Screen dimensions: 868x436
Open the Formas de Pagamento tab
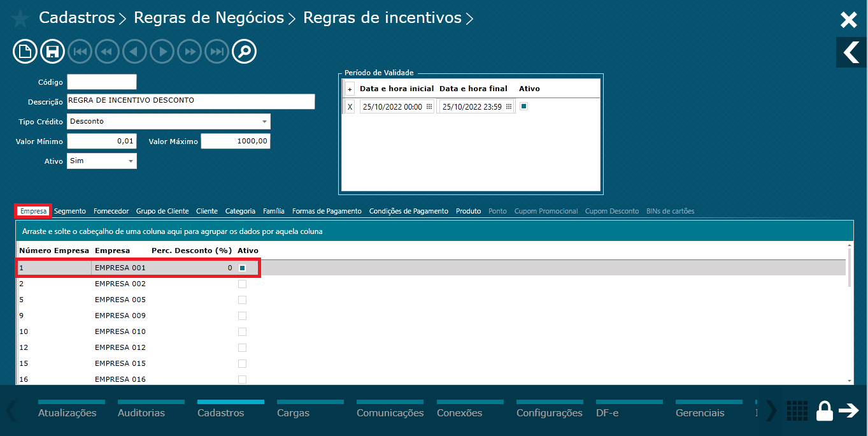click(327, 211)
